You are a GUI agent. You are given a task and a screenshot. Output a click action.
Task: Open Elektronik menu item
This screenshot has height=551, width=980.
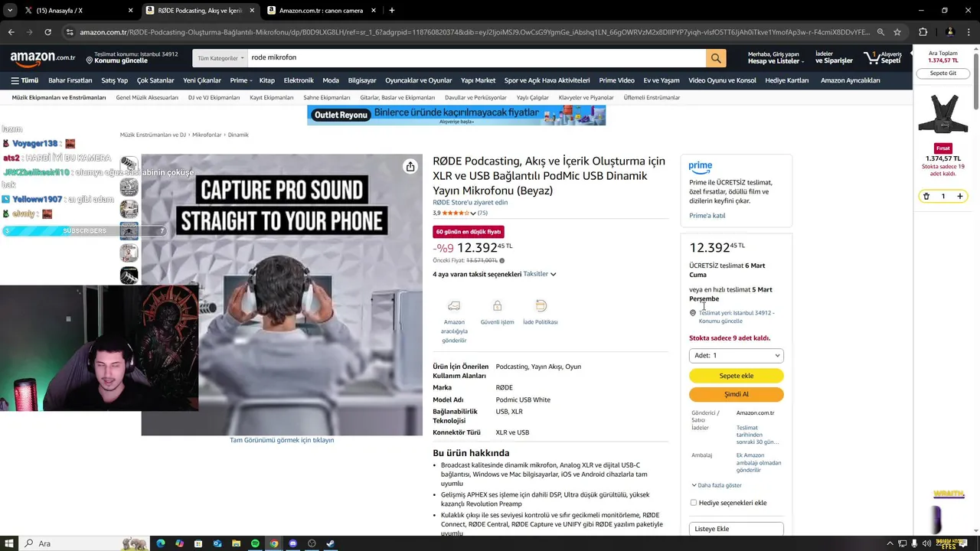(x=299, y=80)
